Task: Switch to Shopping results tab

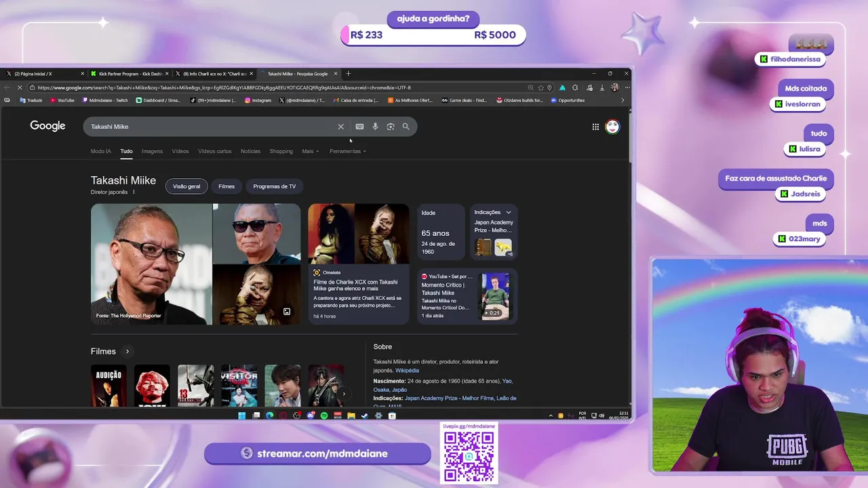Action: (x=281, y=151)
